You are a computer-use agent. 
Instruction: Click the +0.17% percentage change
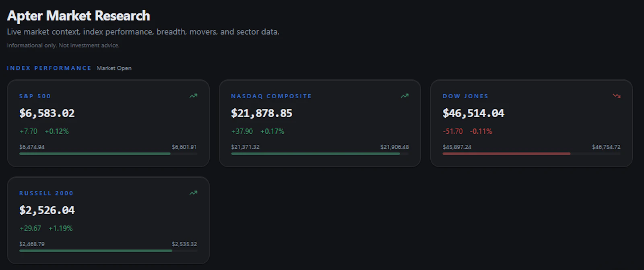click(272, 131)
